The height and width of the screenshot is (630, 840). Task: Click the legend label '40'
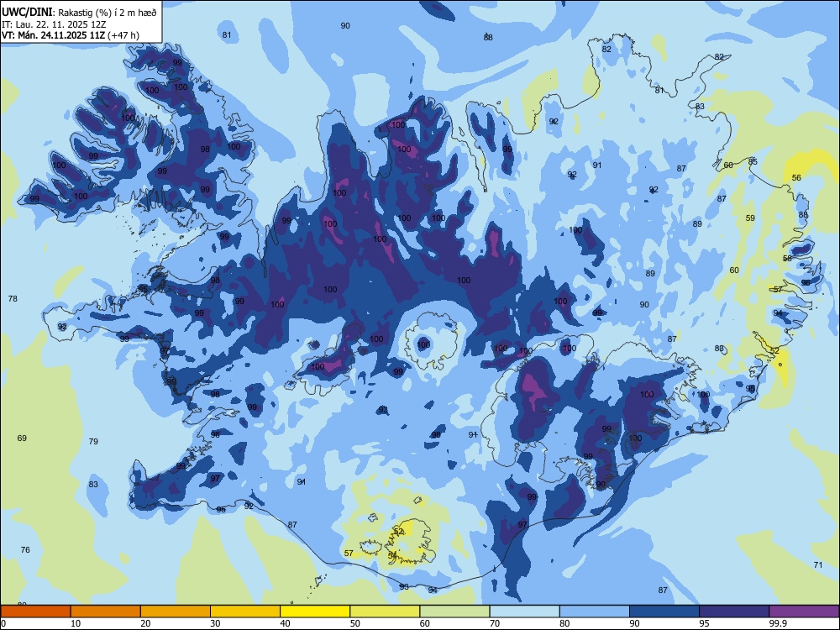tap(286, 623)
